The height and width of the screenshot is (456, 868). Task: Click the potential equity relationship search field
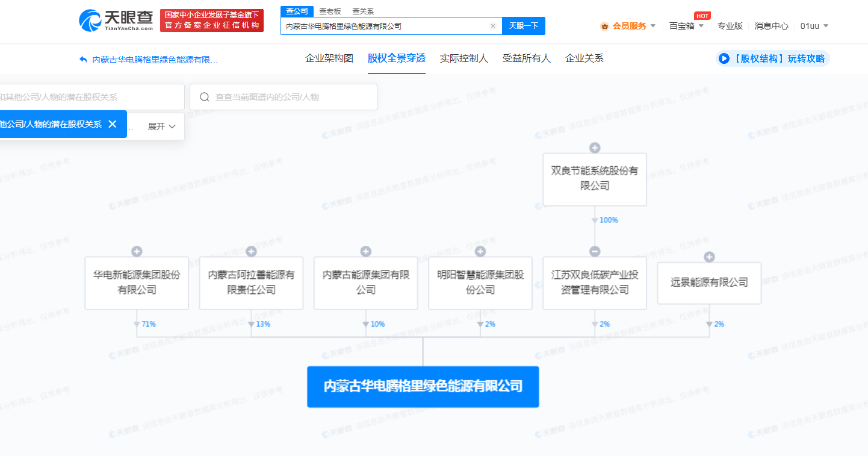92,97
